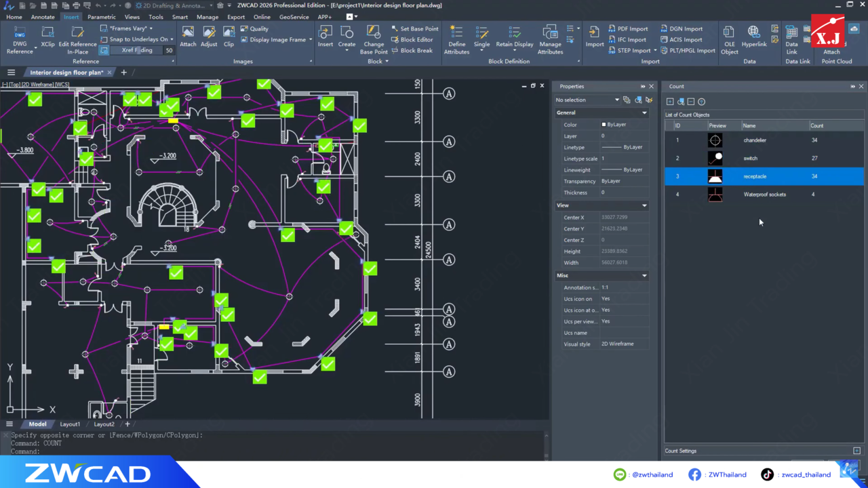The width and height of the screenshot is (868, 488).
Task: Collapse the View properties section
Action: pyautogui.click(x=644, y=205)
